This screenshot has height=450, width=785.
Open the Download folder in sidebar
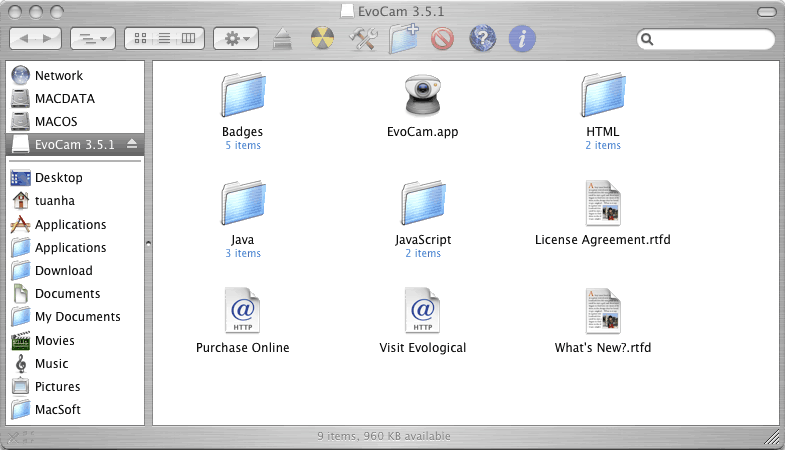pyautogui.click(x=75, y=271)
